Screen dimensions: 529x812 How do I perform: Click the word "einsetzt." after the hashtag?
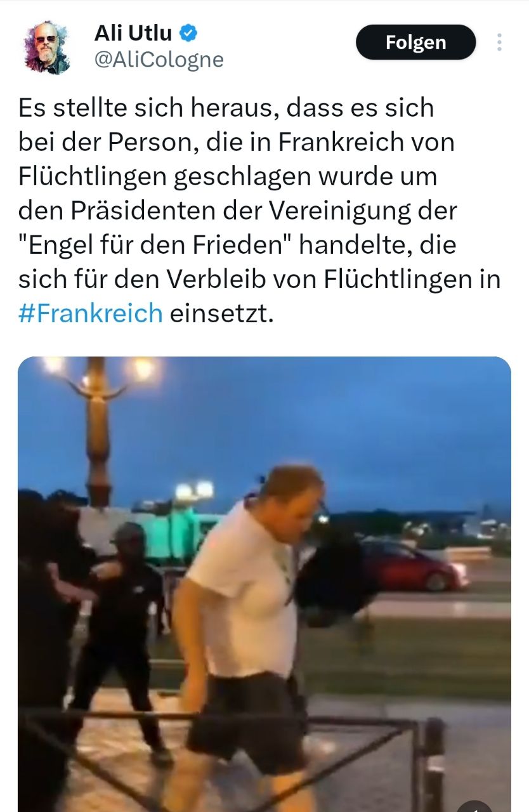coord(221,313)
